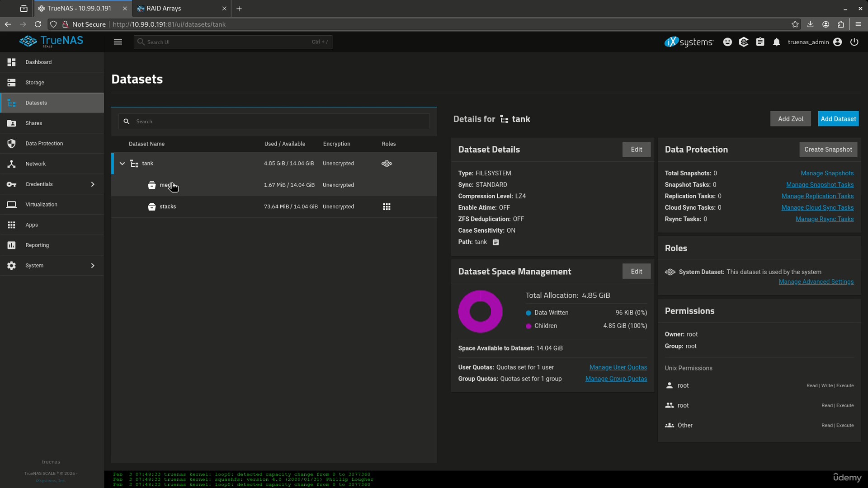Edit the Dataset Space Management card
Viewport: 868px width, 488px height.
click(637, 272)
